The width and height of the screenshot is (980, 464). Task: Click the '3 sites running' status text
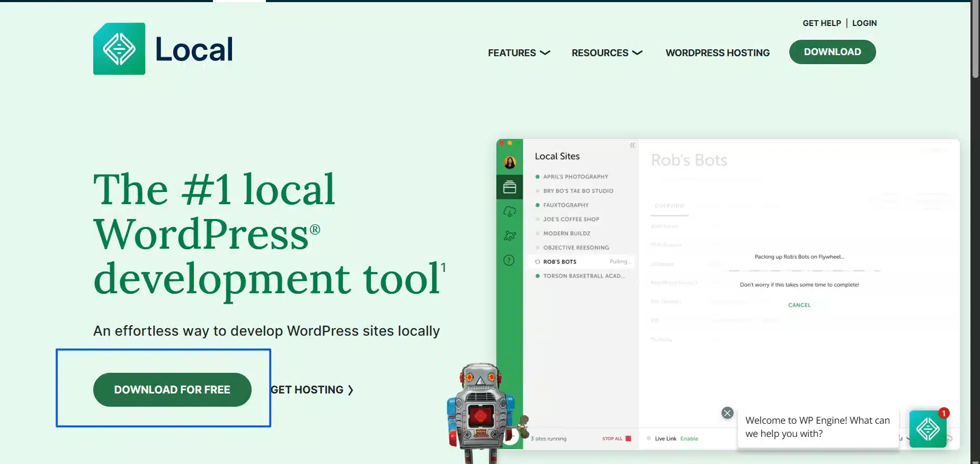click(x=549, y=439)
